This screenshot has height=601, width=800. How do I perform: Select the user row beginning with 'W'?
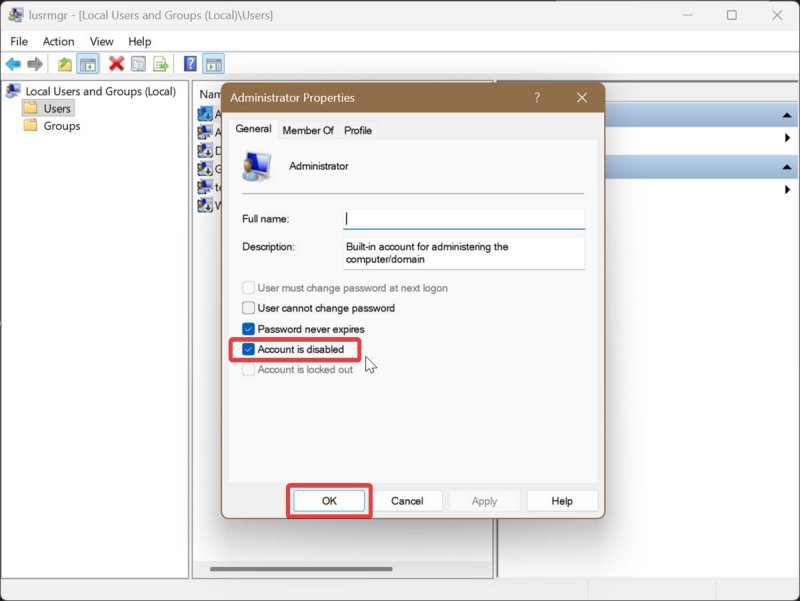(210, 205)
